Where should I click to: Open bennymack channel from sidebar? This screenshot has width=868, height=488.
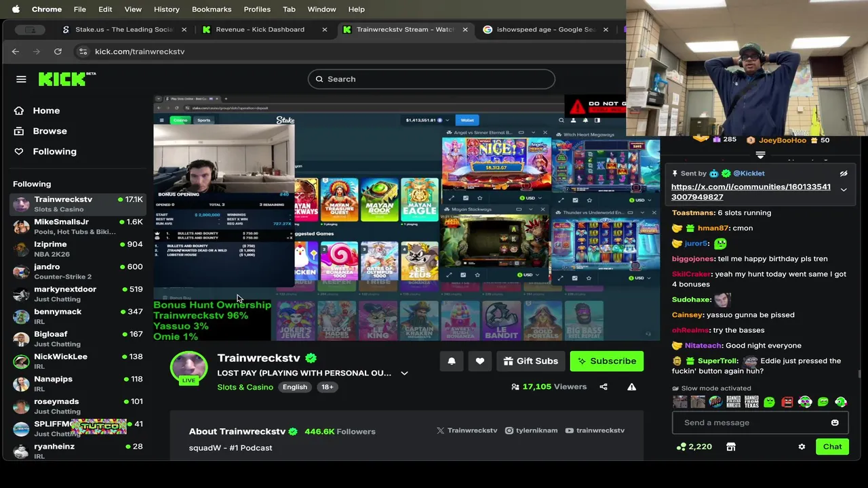click(x=77, y=316)
